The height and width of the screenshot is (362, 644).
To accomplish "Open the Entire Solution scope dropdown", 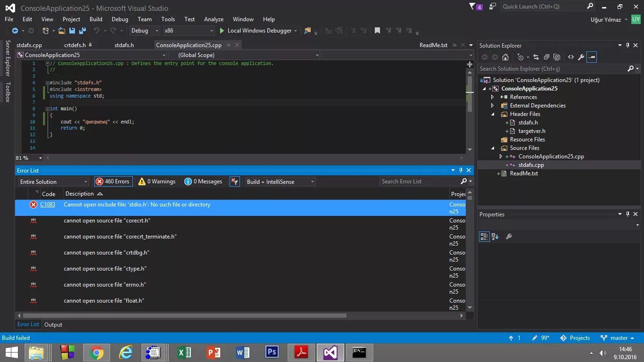I will click(x=53, y=181).
